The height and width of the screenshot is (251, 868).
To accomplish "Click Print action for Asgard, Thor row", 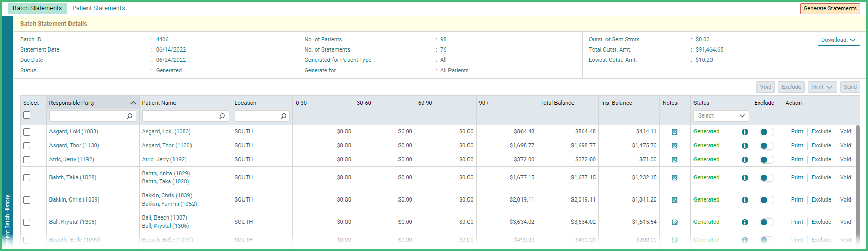I will pyautogui.click(x=797, y=145).
